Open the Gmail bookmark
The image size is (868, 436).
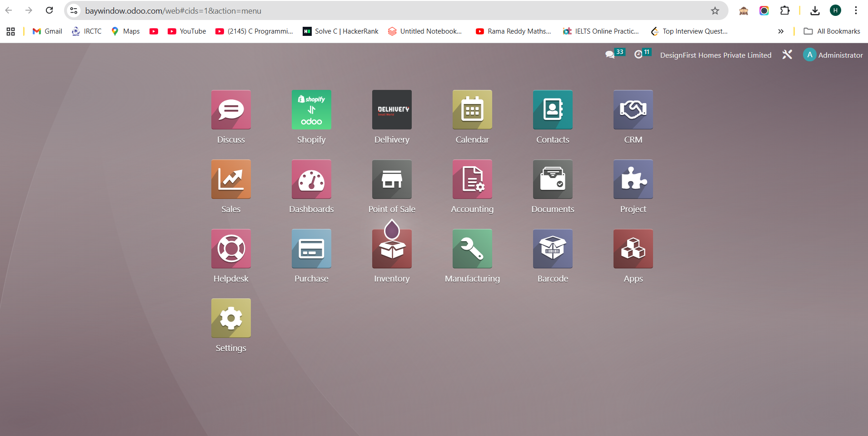(47, 31)
